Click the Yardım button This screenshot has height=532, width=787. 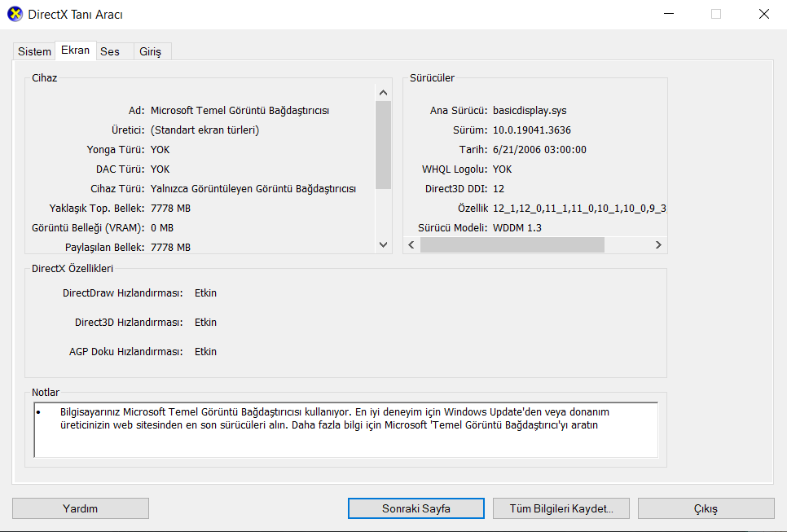(81, 508)
